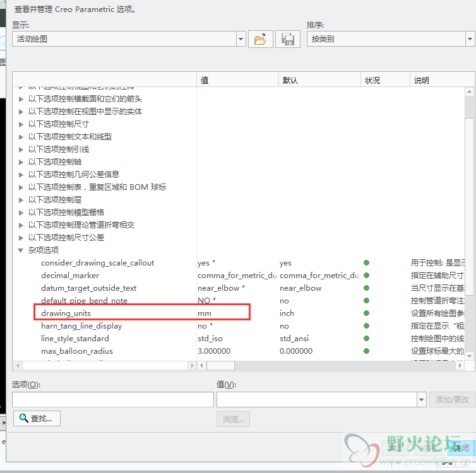The image size is (476, 473).
Task: Select max_balloon_radius option
Action: (x=77, y=351)
